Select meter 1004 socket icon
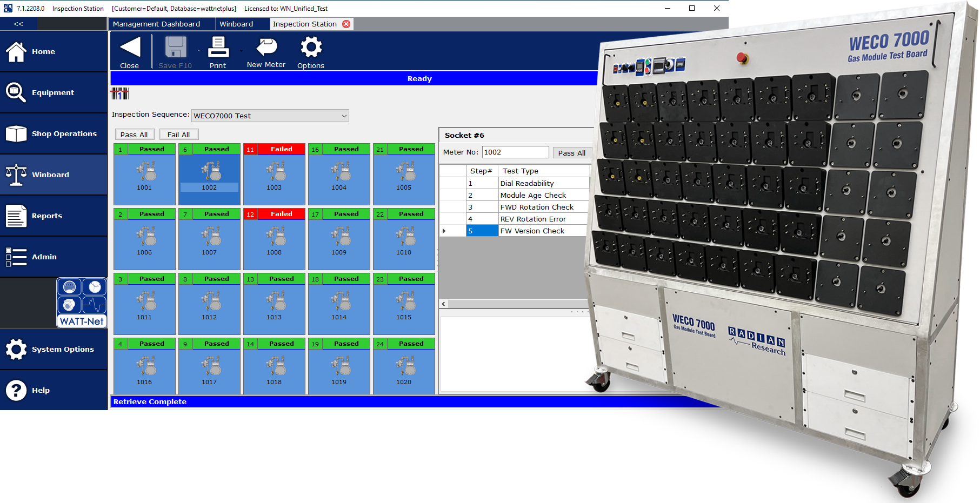The image size is (980, 503). pos(341,171)
